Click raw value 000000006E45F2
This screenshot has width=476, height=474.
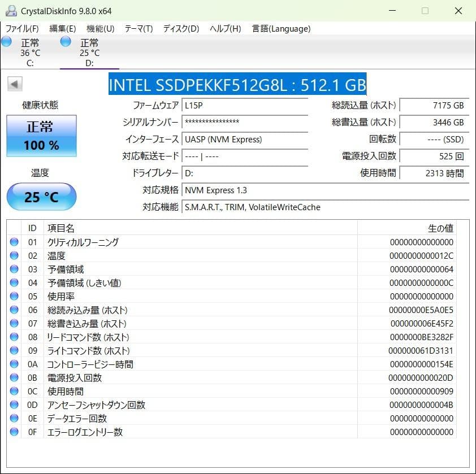tap(422, 324)
